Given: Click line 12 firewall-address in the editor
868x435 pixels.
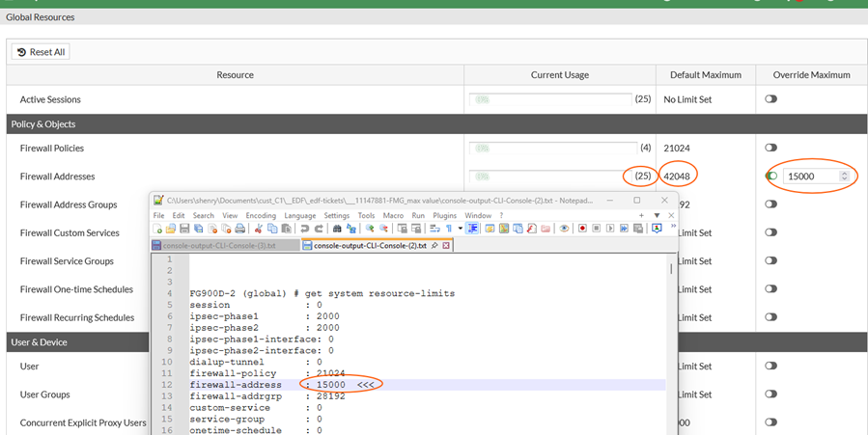Looking at the screenshot, I should pyautogui.click(x=236, y=385).
